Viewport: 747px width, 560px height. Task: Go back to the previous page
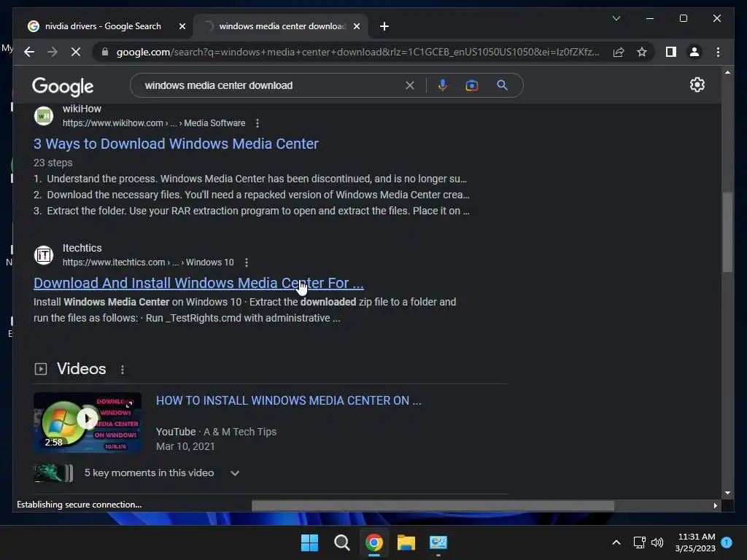coord(29,52)
